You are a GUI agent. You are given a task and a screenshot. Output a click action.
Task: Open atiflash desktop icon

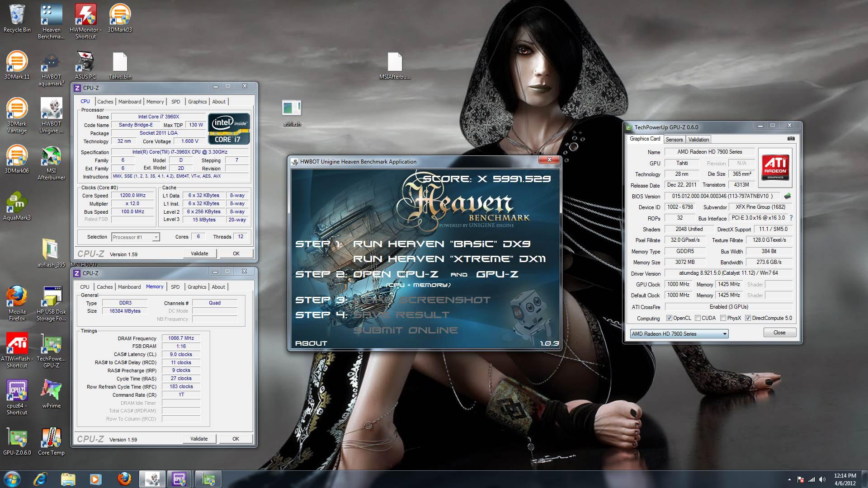click(292, 113)
